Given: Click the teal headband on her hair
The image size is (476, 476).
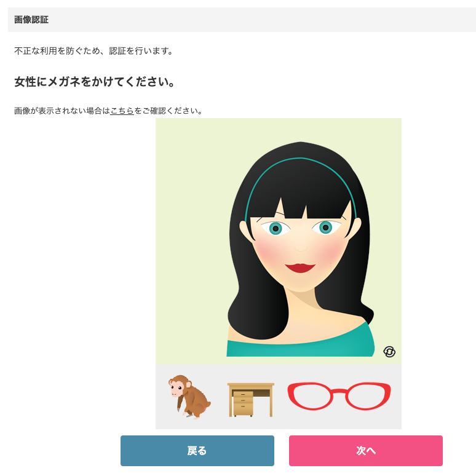Looking at the screenshot, I should tap(300, 170).
